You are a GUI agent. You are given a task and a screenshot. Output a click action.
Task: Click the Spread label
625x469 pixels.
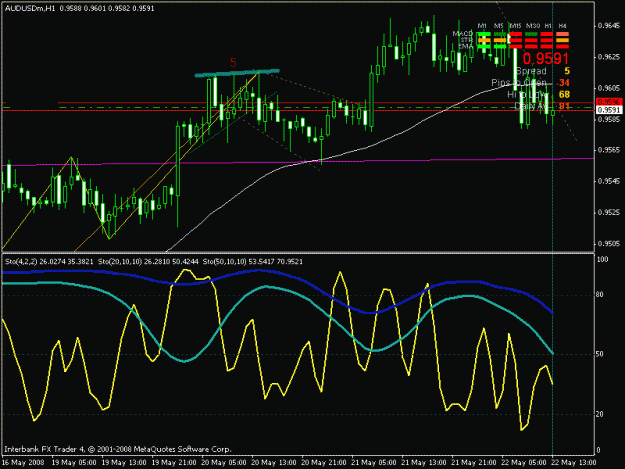tap(531, 71)
